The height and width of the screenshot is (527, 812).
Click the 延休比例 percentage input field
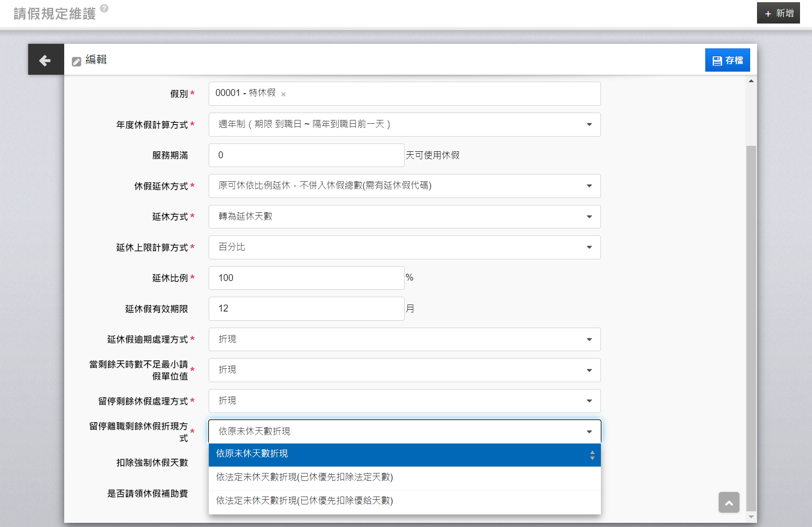click(x=306, y=278)
